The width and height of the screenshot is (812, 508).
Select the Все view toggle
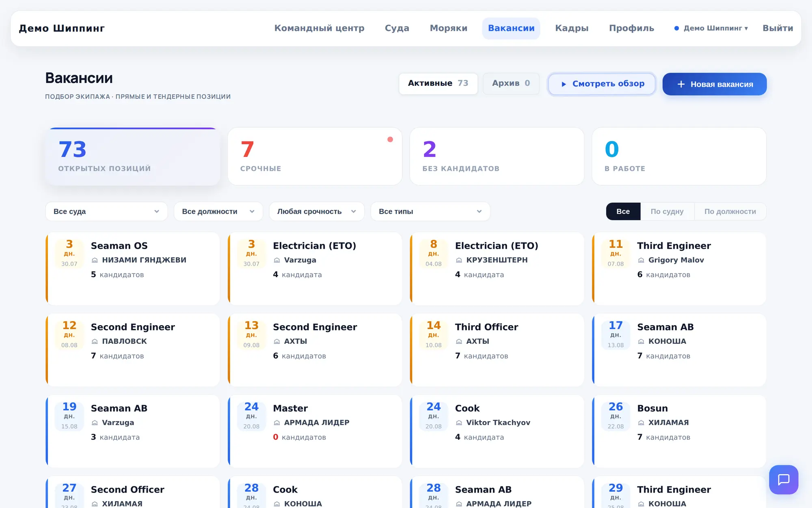point(623,211)
